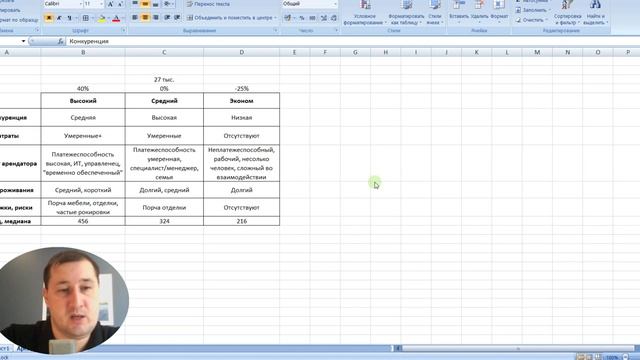Select cell with header Высокий

coord(83,101)
